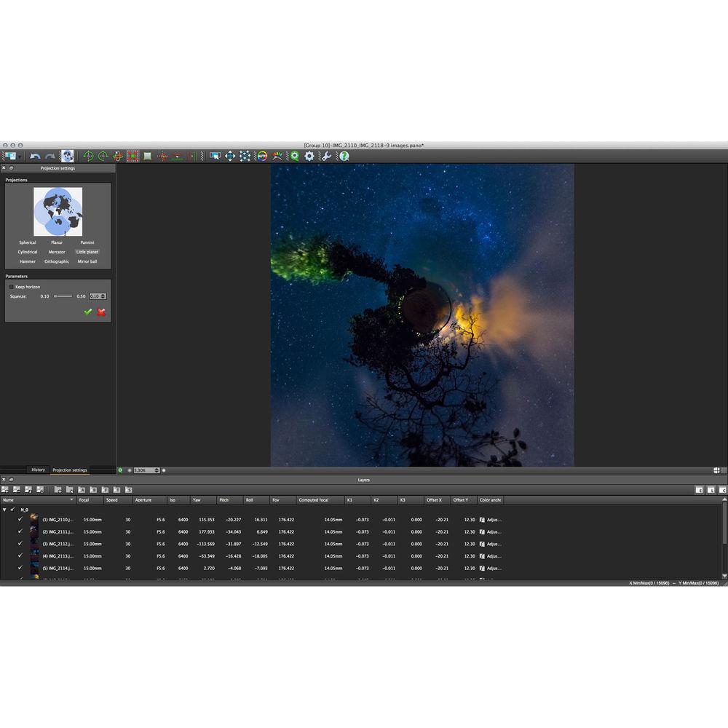Cancel projection with the red X icon
The width and height of the screenshot is (728, 728).
101,312
